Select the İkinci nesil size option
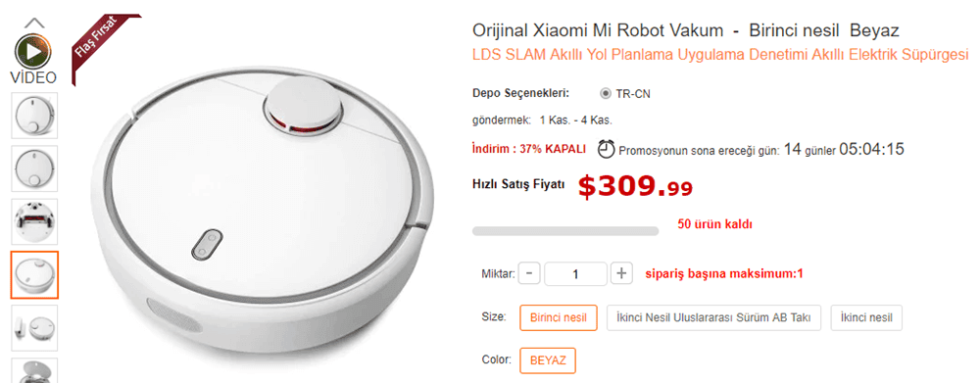This screenshot has height=383, width=980. (x=866, y=317)
